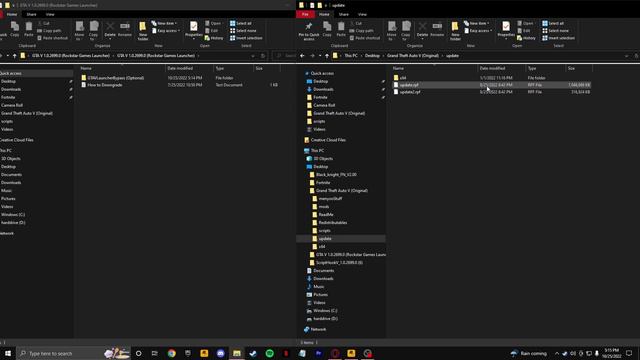Click Move to in right window ribbon
Viewport: 640px width, 360px height.
[x=391, y=31]
